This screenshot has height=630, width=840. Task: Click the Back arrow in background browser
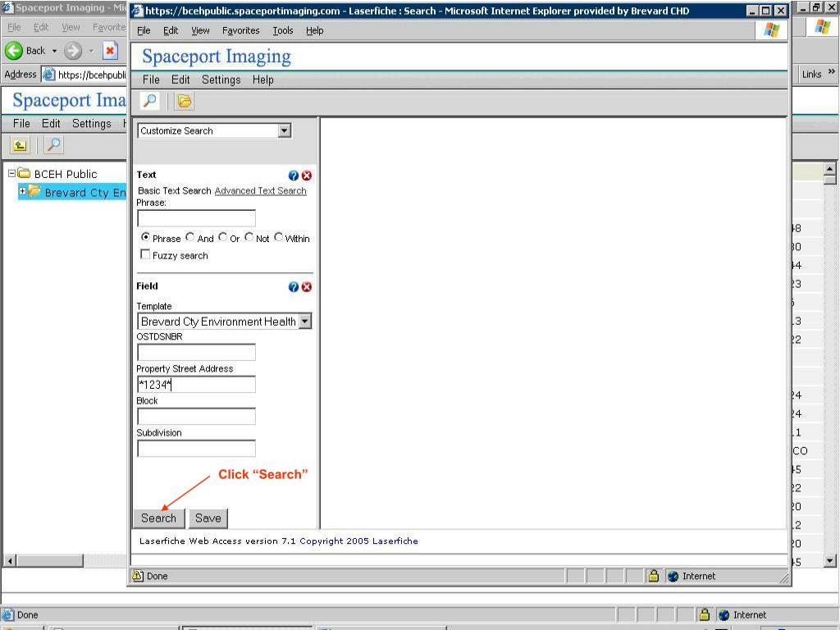14,51
